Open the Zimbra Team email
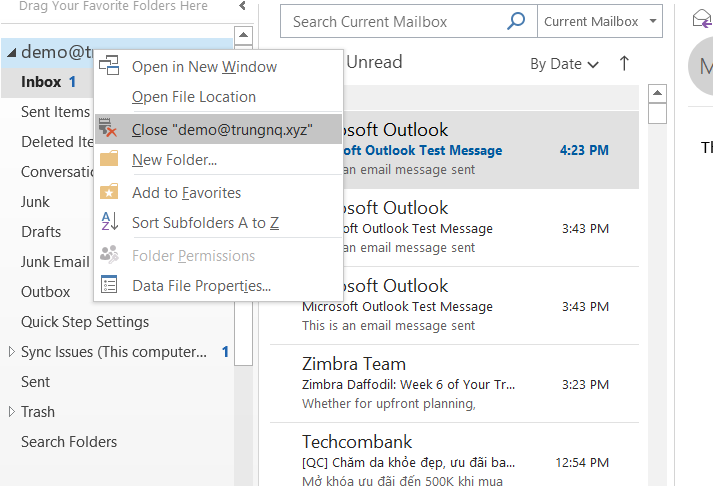Image resolution: width=713 pixels, height=486 pixels. 455,383
